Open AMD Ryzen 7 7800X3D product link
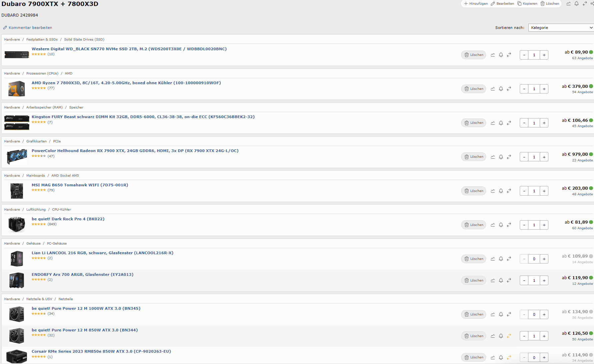Screen dimensions: 594x364 tap(126, 83)
